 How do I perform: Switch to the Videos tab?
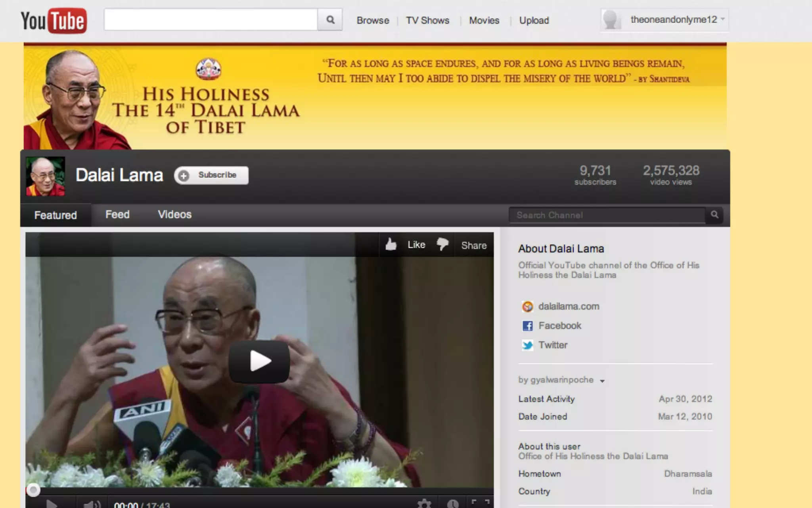[174, 215]
